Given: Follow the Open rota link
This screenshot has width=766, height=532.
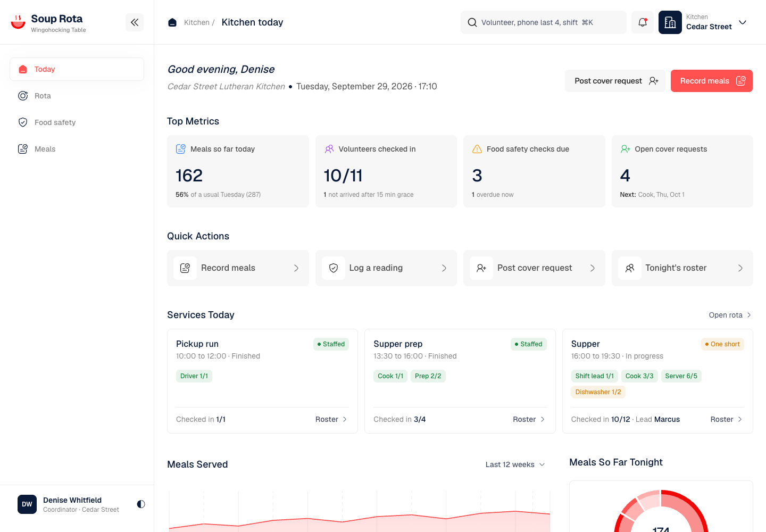Looking at the screenshot, I should pyautogui.click(x=730, y=315).
